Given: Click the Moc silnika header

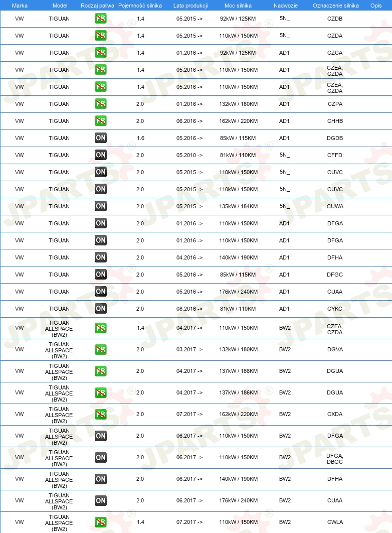Looking at the screenshot, I should [238, 6].
